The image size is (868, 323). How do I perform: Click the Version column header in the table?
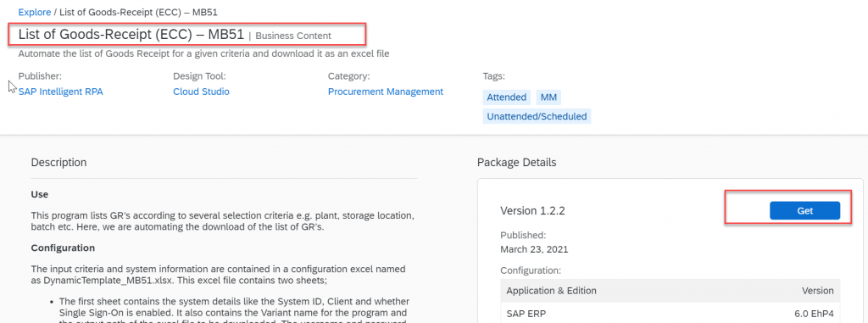tap(818, 291)
